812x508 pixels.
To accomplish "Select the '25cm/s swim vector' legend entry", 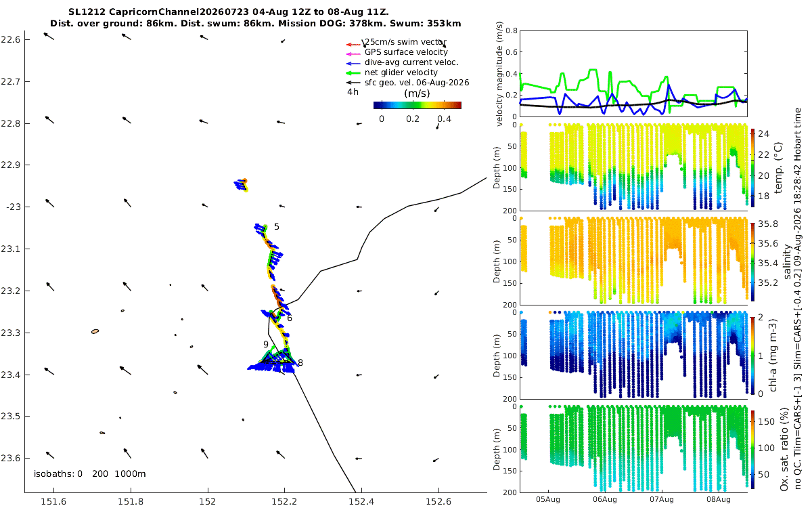I will [x=405, y=42].
